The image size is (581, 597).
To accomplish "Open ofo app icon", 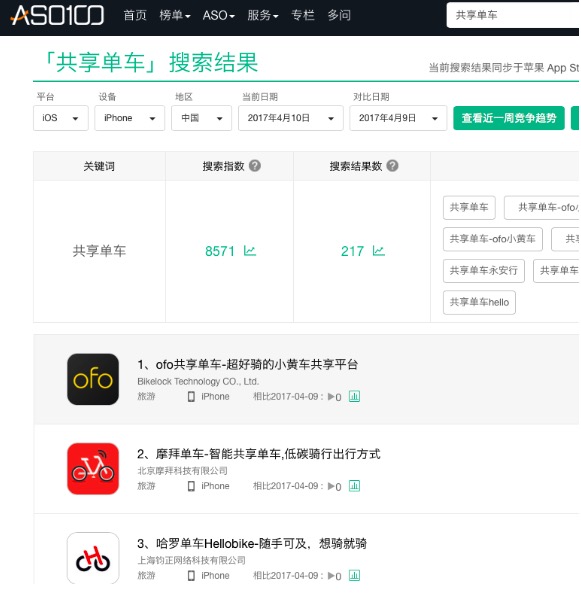I will 93,379.
